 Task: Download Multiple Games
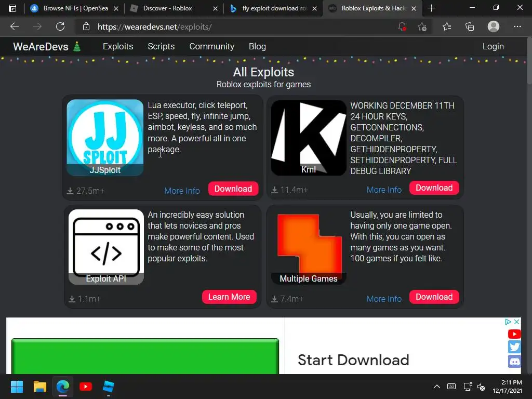[x=434, y=297]
